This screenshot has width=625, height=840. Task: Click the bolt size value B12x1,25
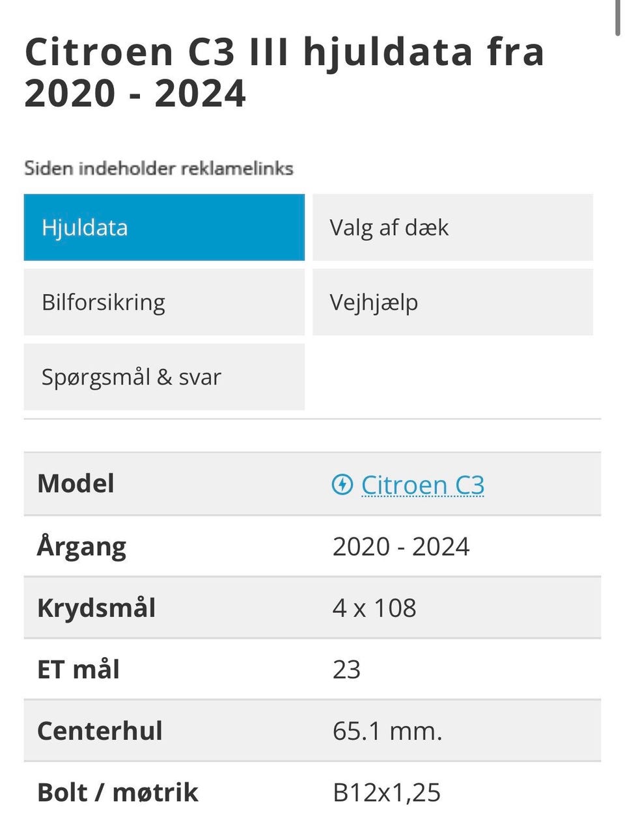(x=387, y=793)
